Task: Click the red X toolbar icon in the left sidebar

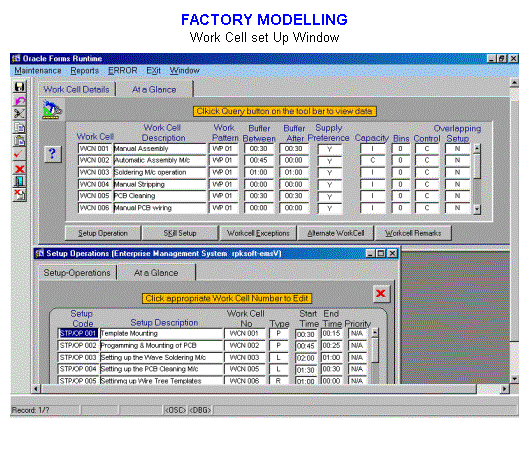Action: pos(20,168)
